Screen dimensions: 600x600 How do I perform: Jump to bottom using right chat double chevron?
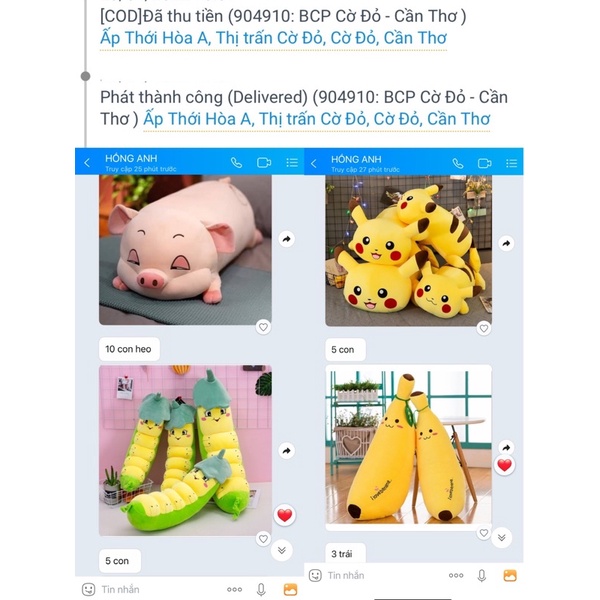pyautogui.click(x=502, y=538)
